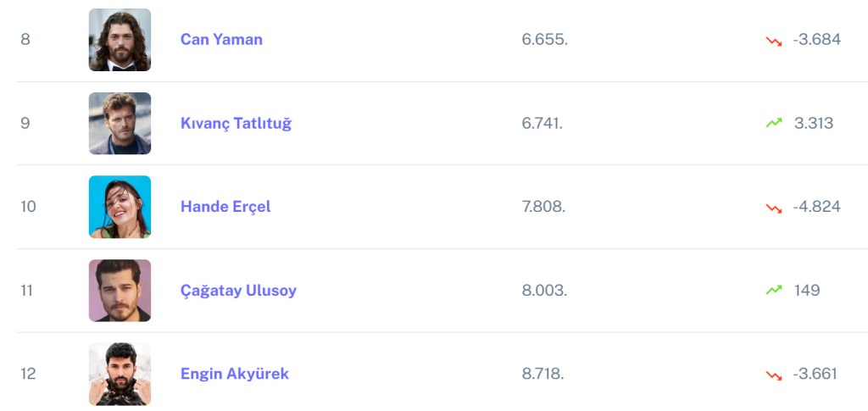Open the Engin Akyürek profile link

coord(235,374)
